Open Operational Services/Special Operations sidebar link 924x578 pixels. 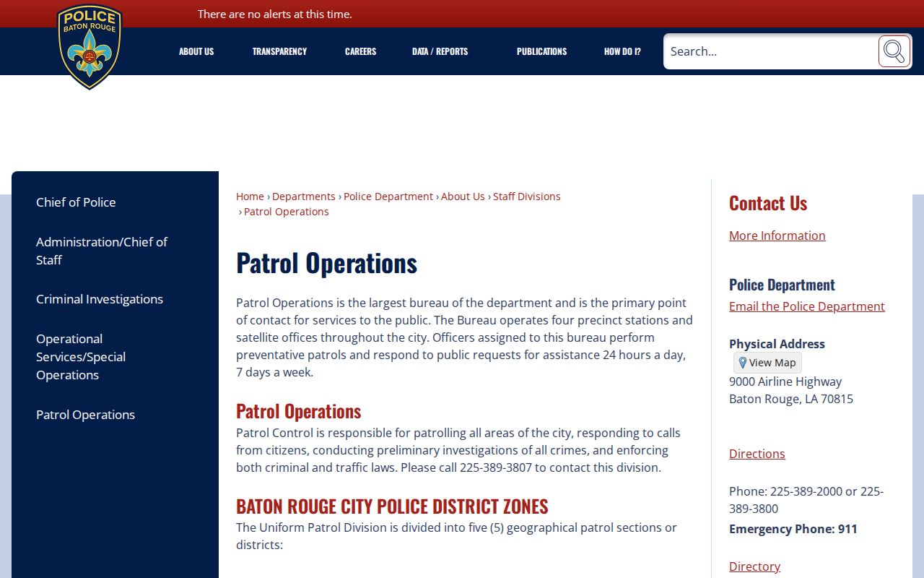81,357
